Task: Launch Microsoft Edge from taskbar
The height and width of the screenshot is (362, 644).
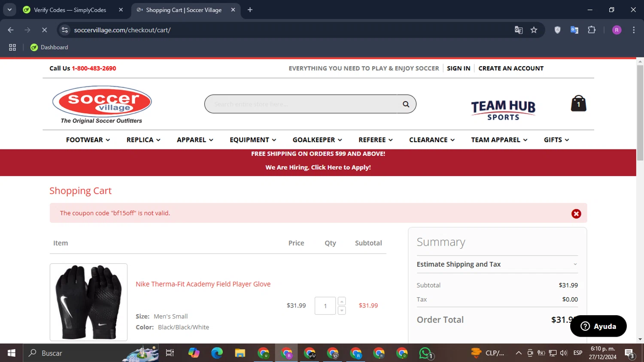Action: coord(217,353)
